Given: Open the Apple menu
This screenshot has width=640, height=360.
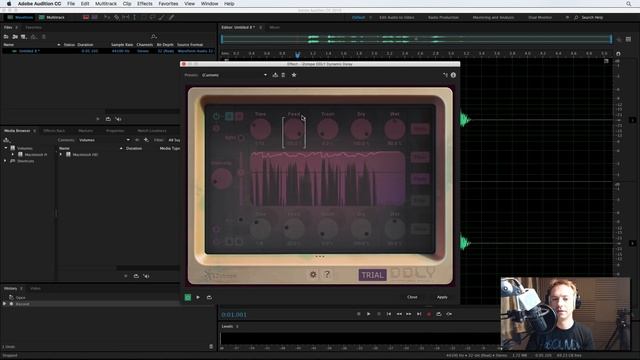Looking at the screenshot, I should 9,4.
